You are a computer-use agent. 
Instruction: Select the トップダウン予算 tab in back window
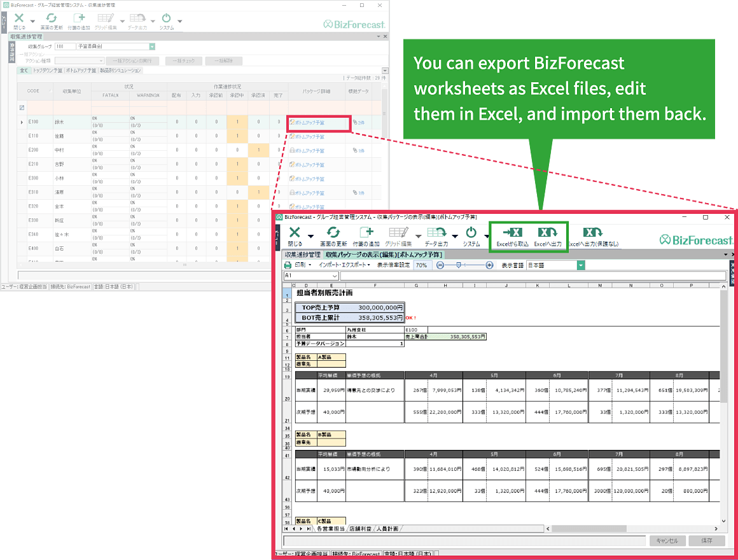tap(47, 71)
